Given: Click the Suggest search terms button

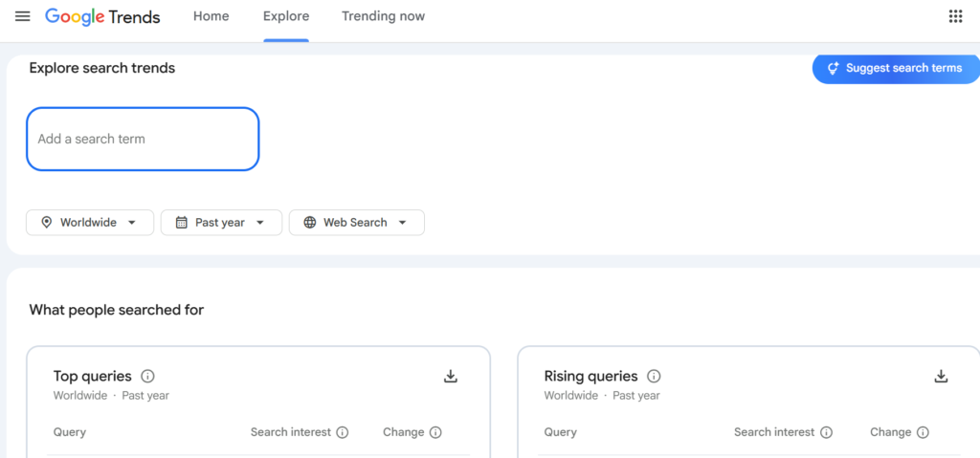Looking at the screenshot, I should 896,68.
